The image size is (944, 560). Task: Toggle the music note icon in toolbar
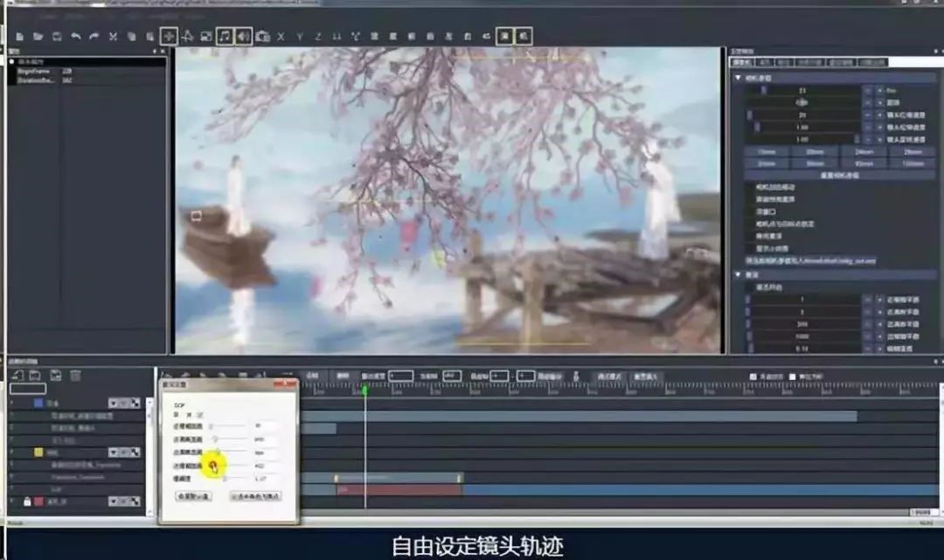click(225, 36)
